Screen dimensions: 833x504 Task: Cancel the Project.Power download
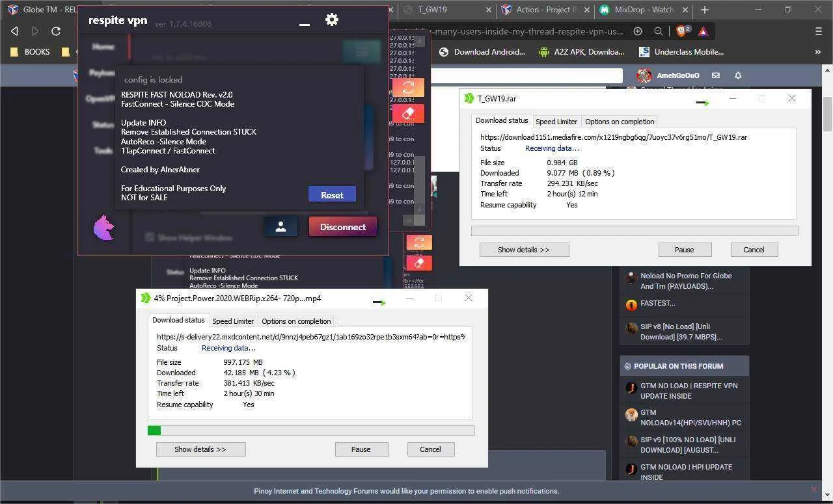pyautogui.click(x=430, y=449)
